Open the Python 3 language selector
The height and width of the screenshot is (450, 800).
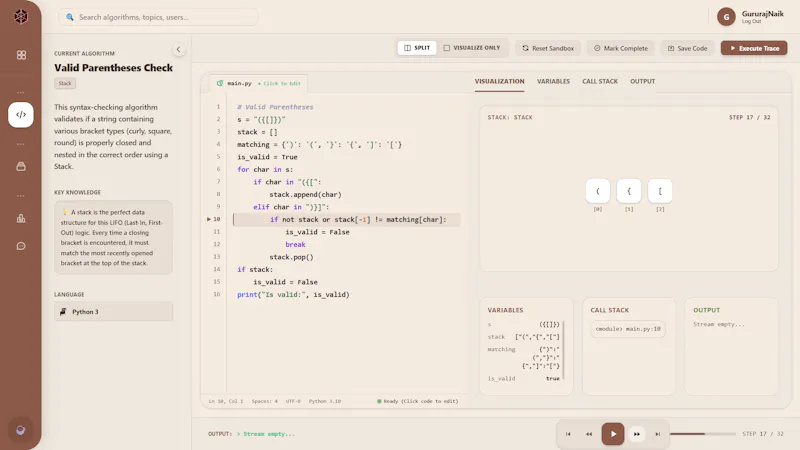pyautogui.click(x=113, y=312)
